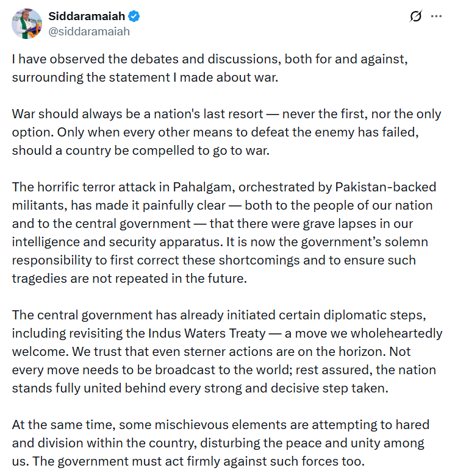The image size is (455, 476).
Task: Click the phrase "last resort"
Action: (238, 115)
